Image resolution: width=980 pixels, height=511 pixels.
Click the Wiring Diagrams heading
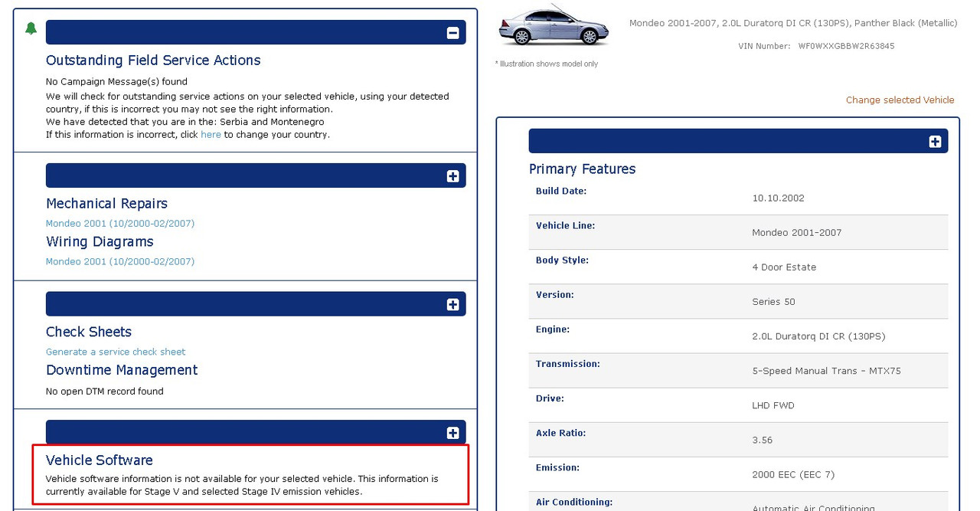[100, 242]
